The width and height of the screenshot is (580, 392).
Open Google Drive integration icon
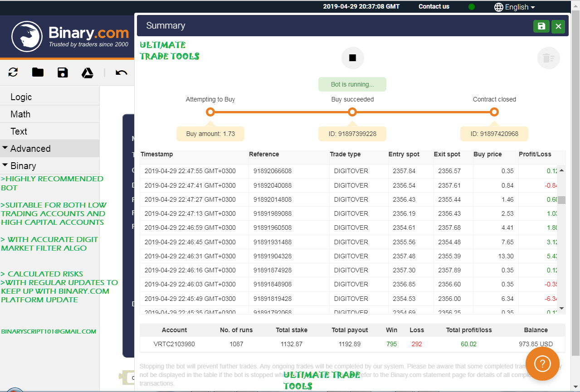coord(88,73)
